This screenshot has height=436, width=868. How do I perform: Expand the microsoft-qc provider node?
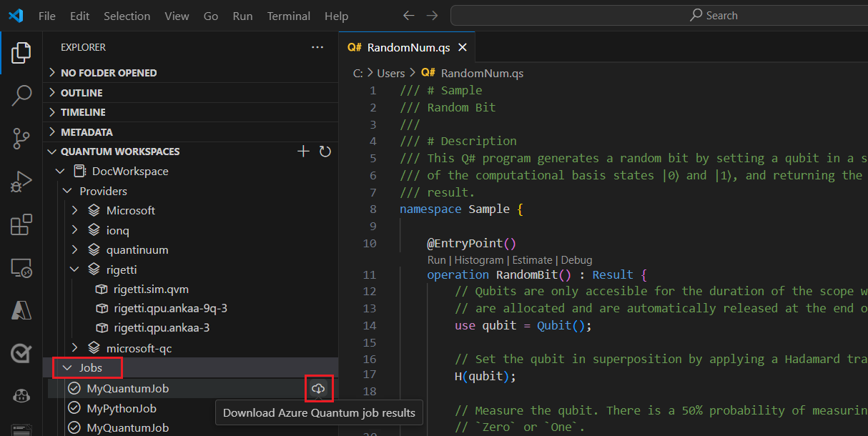[x=75, y=348]
